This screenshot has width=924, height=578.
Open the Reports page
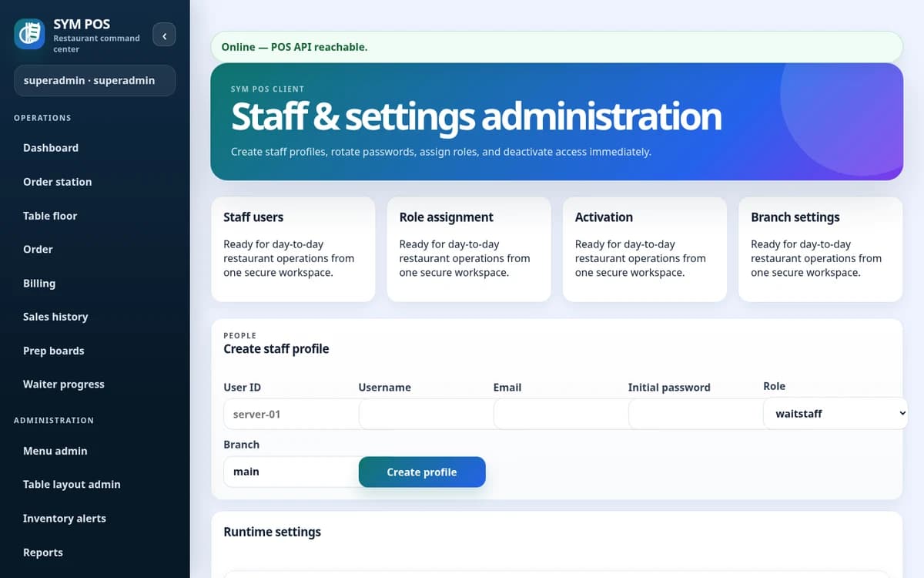[x=95, y=552]
